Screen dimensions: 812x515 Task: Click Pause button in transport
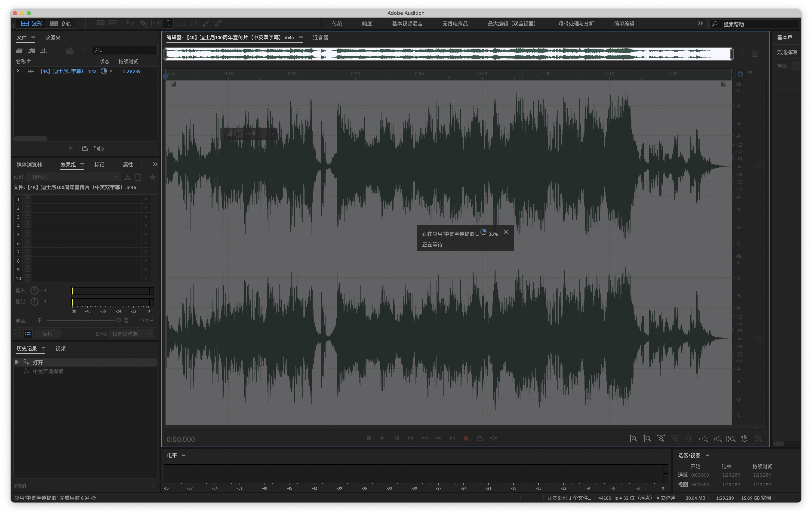[x=397, y=438]
